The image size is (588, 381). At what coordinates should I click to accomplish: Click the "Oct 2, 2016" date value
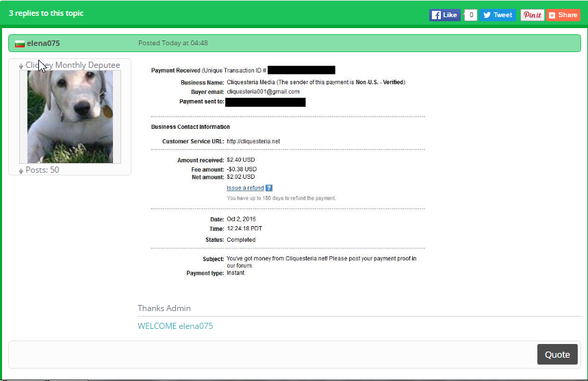(241, 219)
